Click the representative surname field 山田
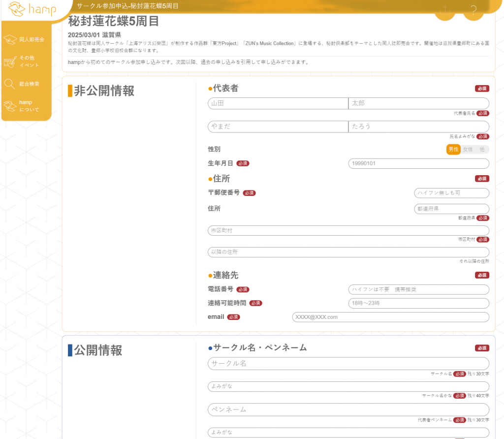 [x=278, y=103]
